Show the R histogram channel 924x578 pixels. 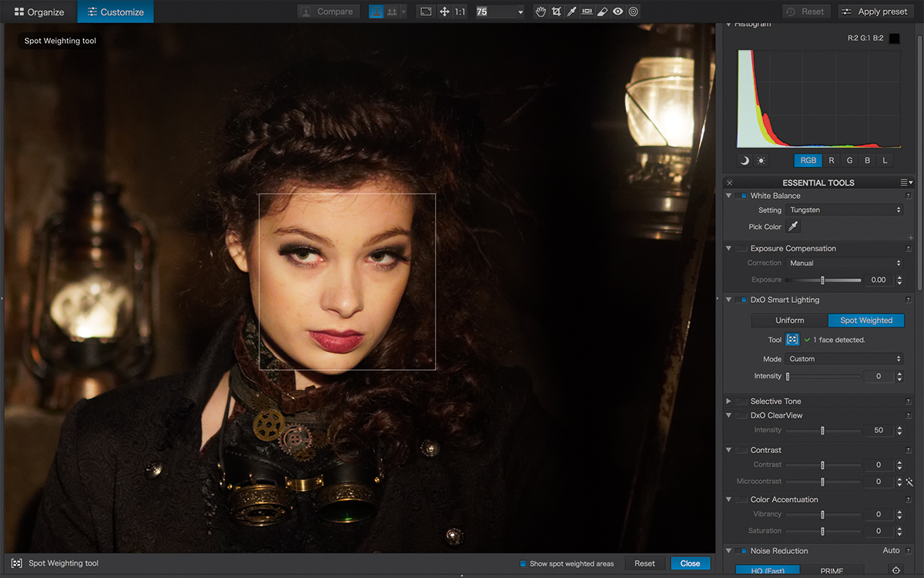click(x=832, y=160)
